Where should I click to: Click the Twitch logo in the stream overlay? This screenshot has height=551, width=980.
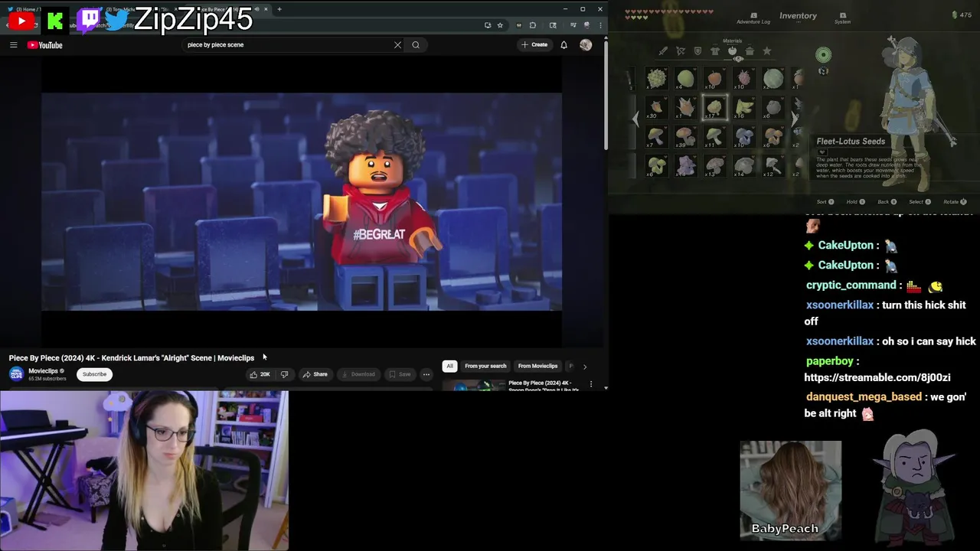(89, 20)
